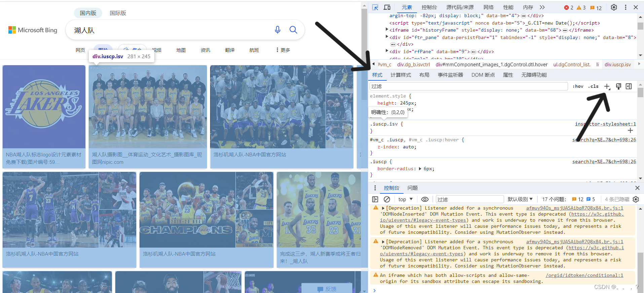Toggle computed styles sidebar icon

(x=629, y=86)
